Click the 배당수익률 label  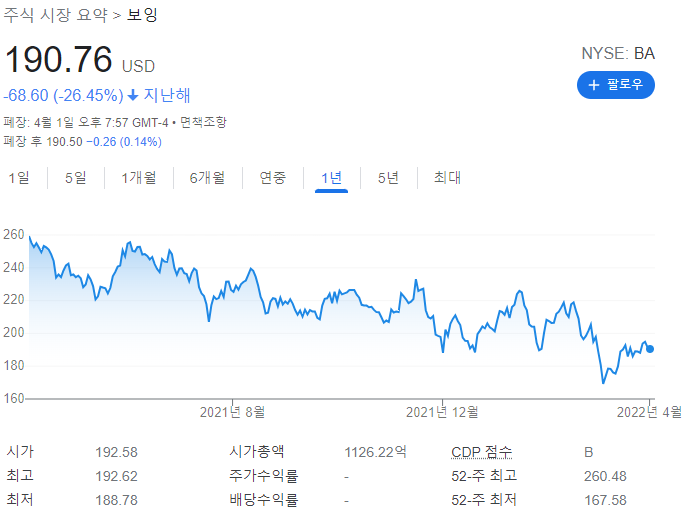pos(264,500)
